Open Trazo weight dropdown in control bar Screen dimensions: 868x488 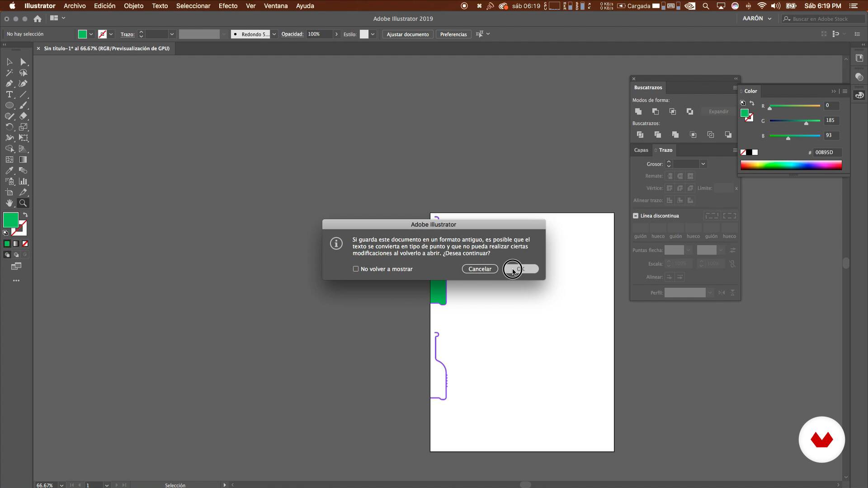(x=172, y=34)
